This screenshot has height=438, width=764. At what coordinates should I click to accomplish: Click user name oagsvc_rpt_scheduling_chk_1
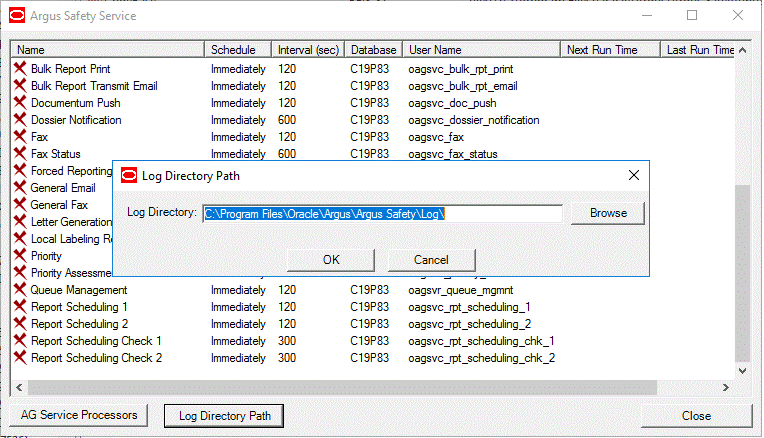[x=481, y=341]
